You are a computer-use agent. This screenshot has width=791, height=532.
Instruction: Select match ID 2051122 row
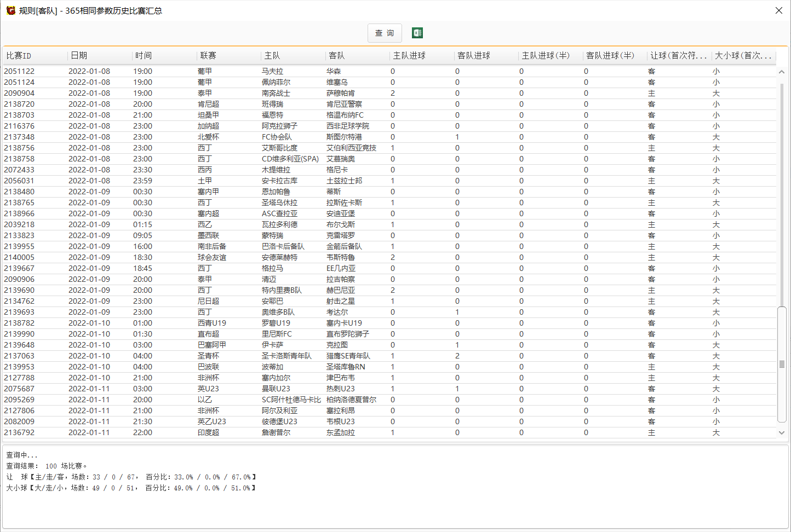click(x=389, y=71)
